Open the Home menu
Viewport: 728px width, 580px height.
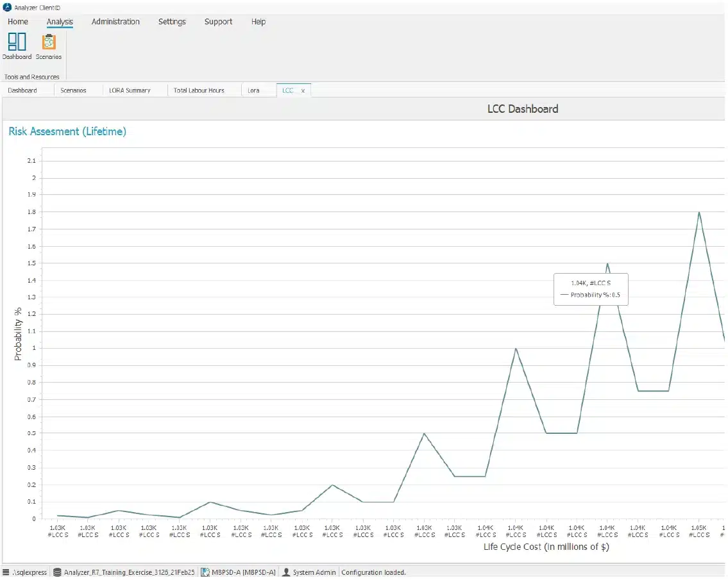[x=18, y=22]
